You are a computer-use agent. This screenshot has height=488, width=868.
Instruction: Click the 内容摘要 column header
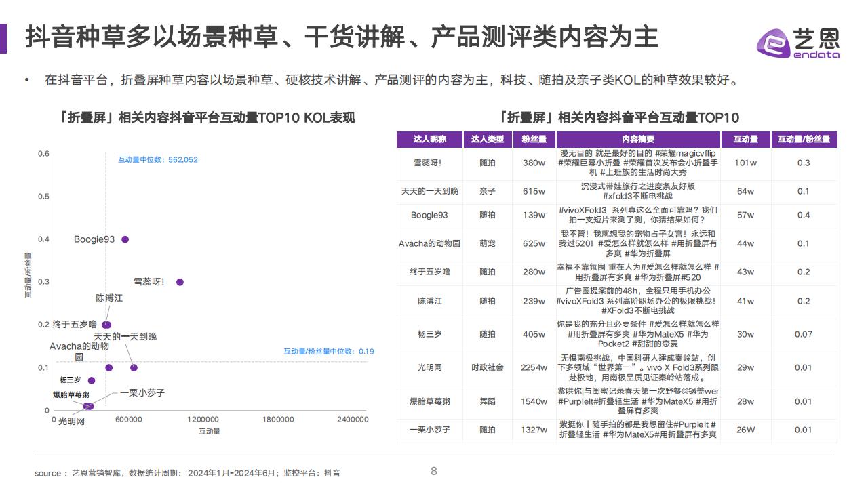pyautogui.click(x=637, y=140)
